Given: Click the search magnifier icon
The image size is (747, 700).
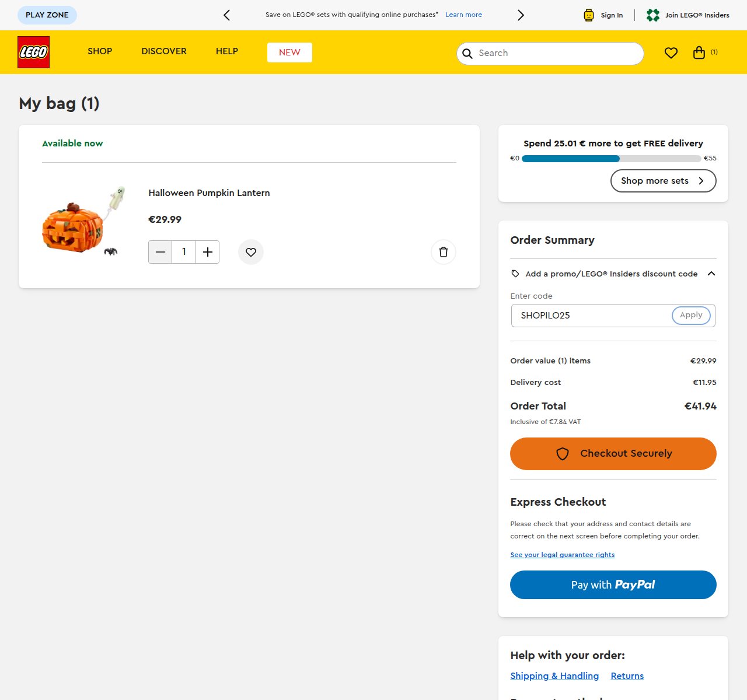Looking at the screenshot, I should pos(467,54).
